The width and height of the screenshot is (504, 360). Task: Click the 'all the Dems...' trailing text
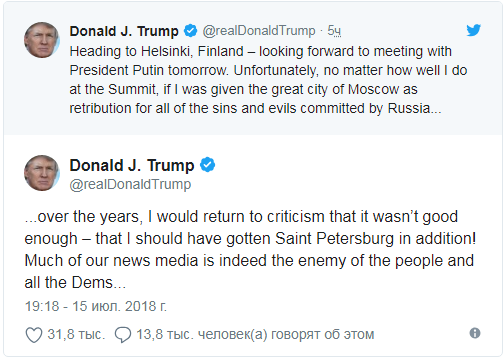coord(75,283)
